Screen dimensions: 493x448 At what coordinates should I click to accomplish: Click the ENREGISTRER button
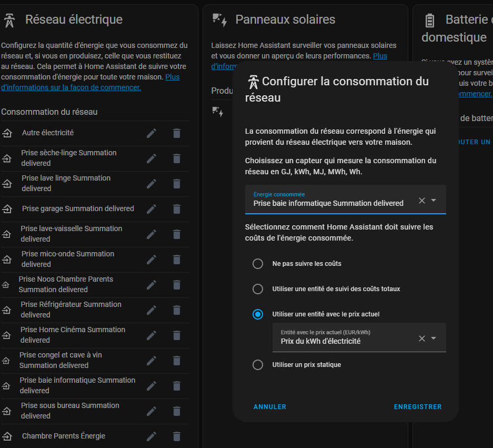(x=417, y=407)
